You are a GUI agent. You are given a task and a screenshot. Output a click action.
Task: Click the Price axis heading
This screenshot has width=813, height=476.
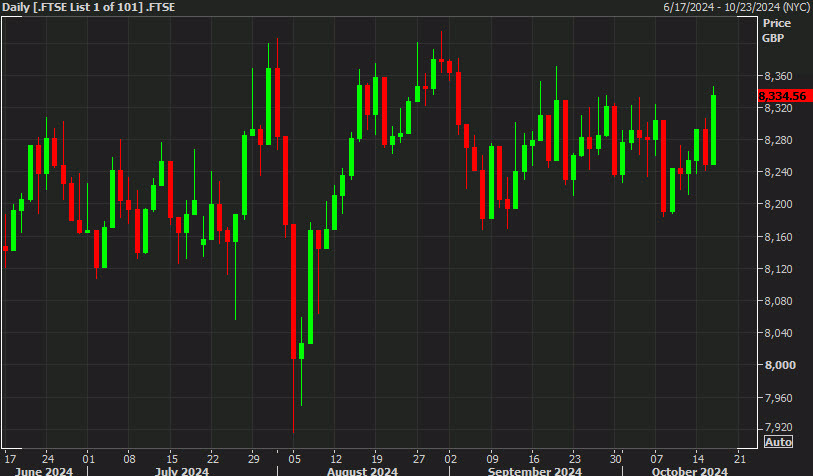point(776,23)
